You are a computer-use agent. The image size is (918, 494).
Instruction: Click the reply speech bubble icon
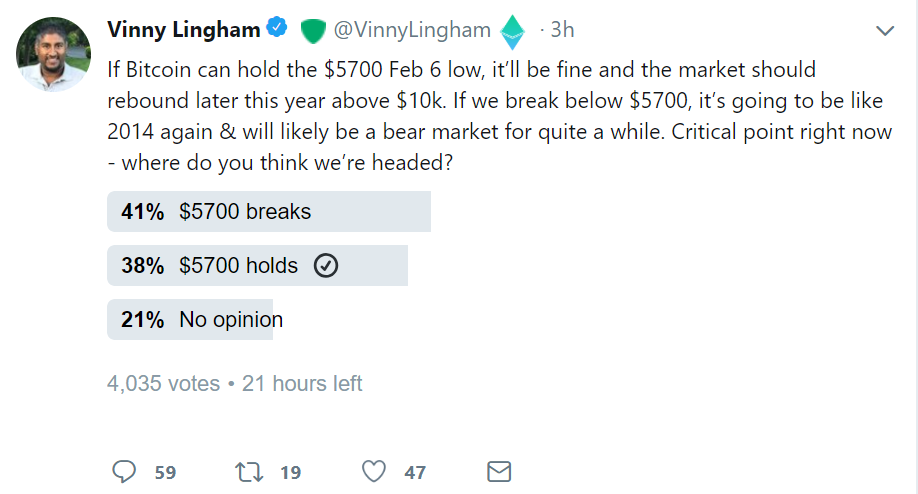click(124, 472)
